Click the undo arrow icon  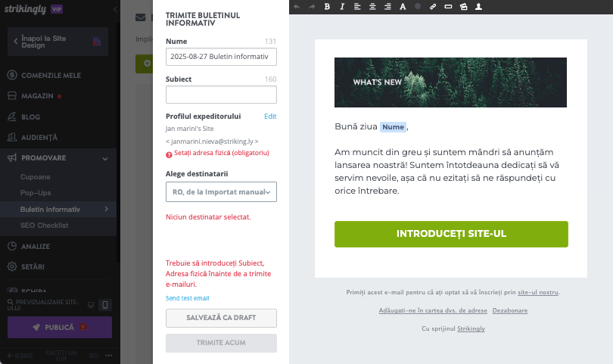point(297,7)
